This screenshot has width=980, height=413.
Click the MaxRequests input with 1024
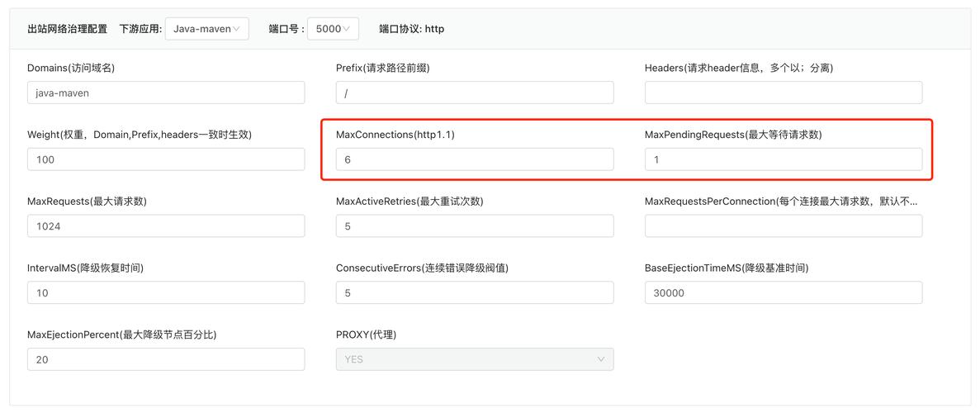(x=166, y=225)
